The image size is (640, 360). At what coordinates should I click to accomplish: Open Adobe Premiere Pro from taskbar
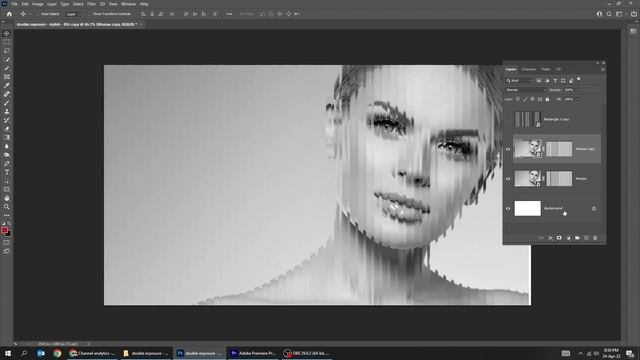pyautogui.click(x=253, y=353)
